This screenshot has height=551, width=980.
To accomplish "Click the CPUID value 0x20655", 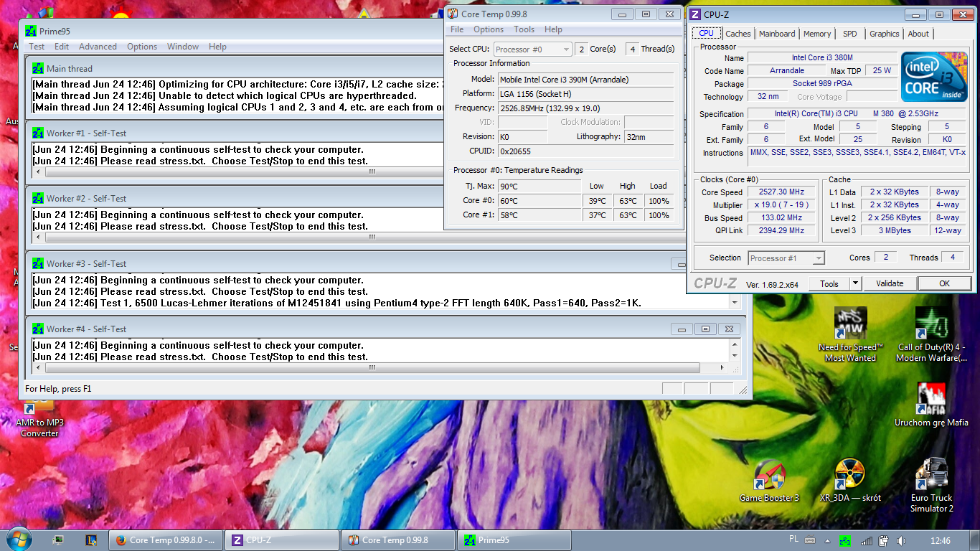I will click(585, 151).
